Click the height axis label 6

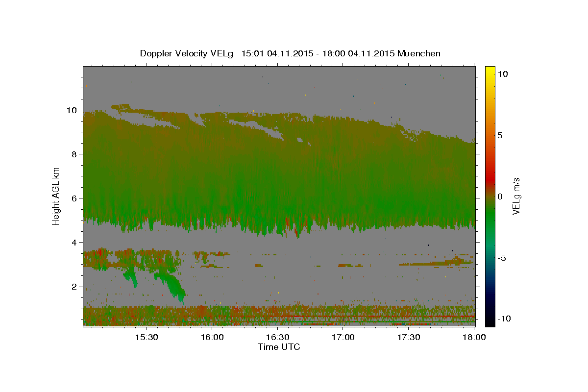[x=75, y=198]
